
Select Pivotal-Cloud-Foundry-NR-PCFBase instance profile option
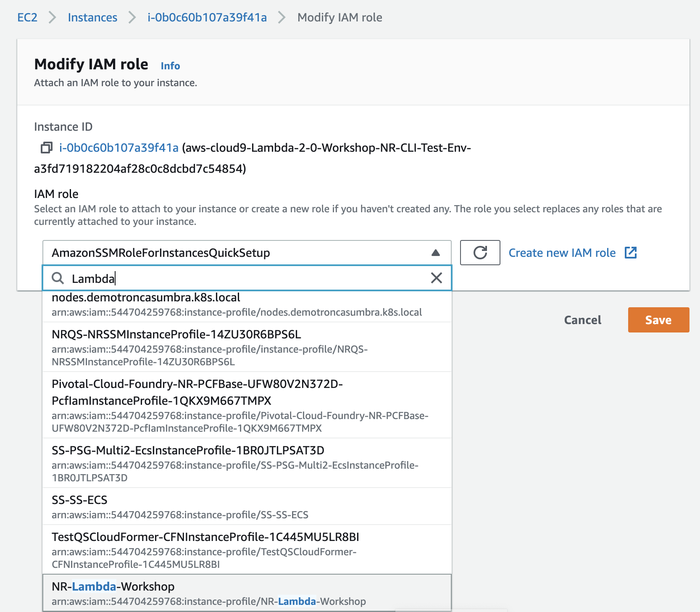point(247,405)
